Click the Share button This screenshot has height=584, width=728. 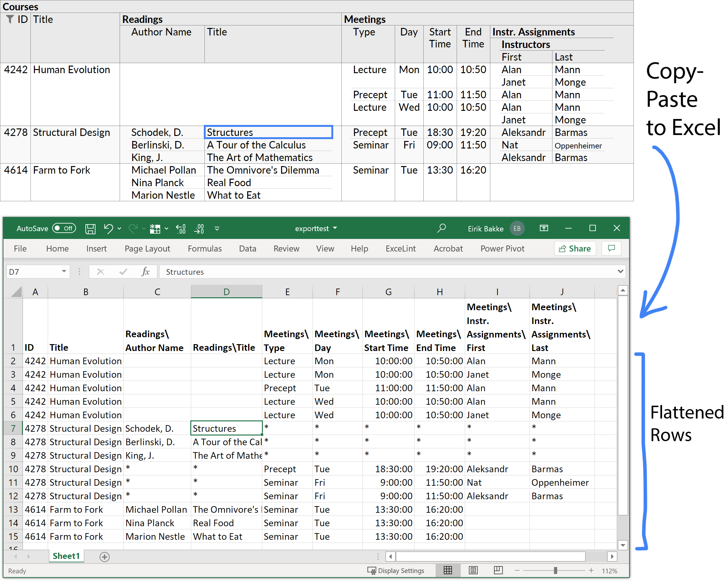pos(575,248)
